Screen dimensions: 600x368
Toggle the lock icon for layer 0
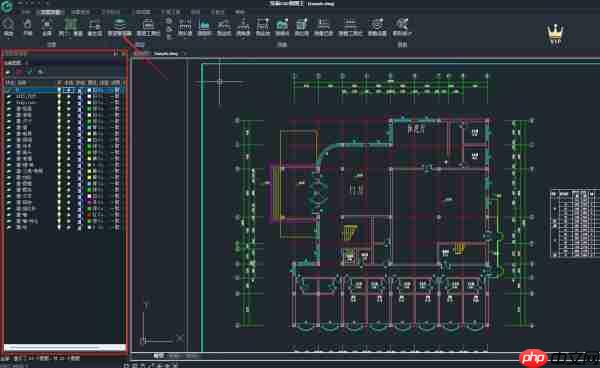tap(79, 90)
